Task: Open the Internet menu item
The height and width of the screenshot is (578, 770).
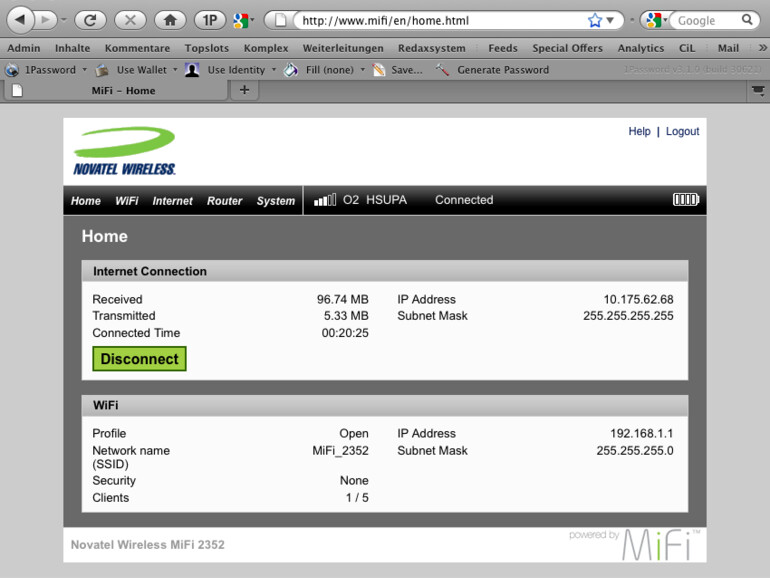Action: [x=172, y=201]
